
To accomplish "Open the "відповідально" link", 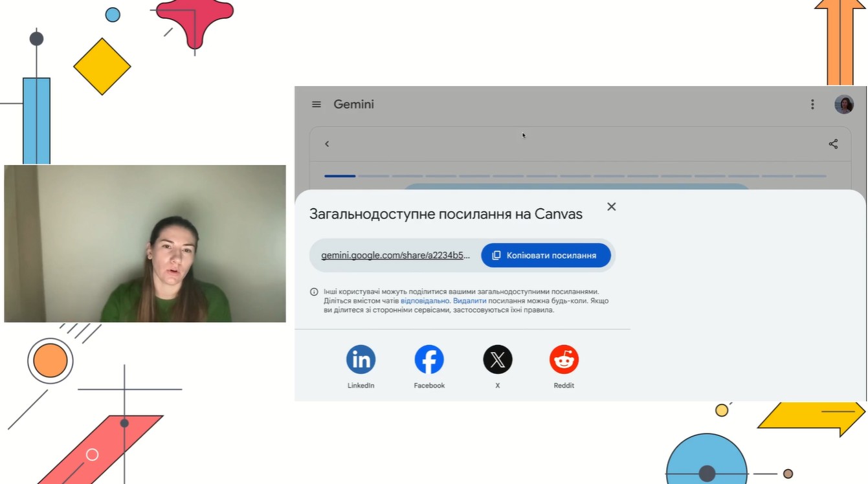I will [x=425, y=301].
